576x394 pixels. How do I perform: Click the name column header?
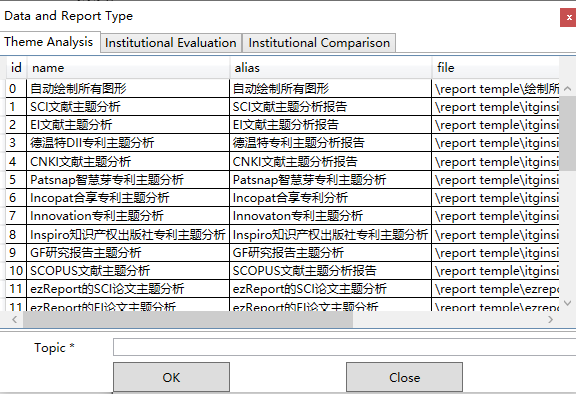[128, 68]
